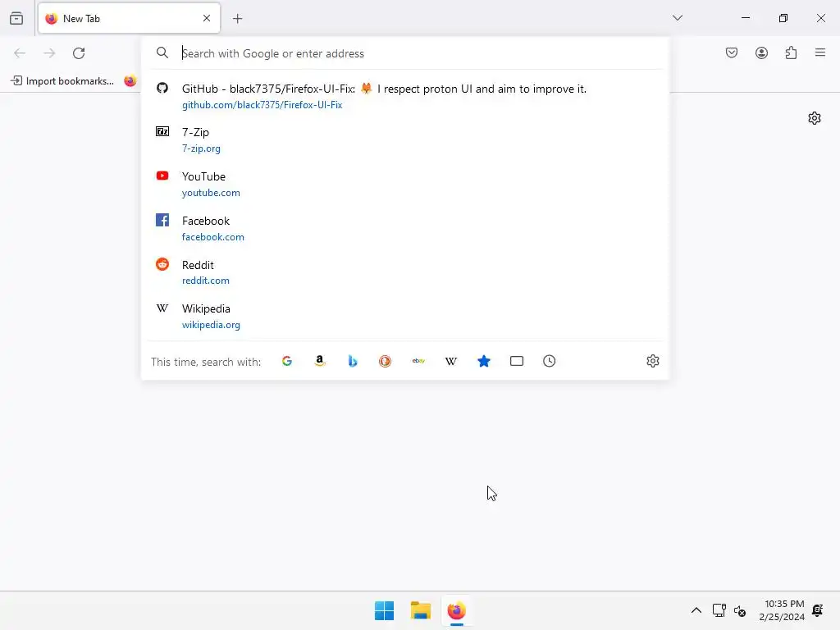Search this time with DuckDuckGo
Image resolution: width=840 pixels, height=630 pixels.
386,361
